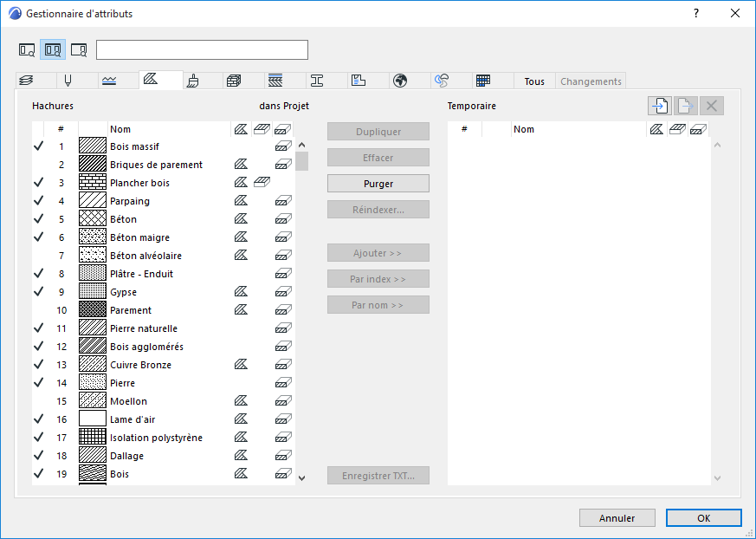This screenshot has width=756, height=539.
Task: Toggle the checkmark beside Bois massif
Action: point(38,146)
